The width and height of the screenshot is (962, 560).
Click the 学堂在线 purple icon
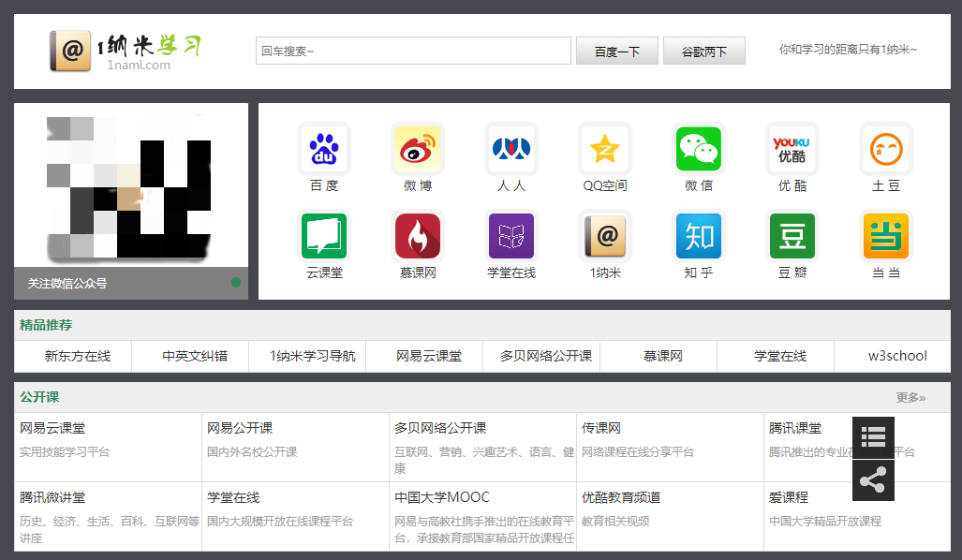point(511,236)
